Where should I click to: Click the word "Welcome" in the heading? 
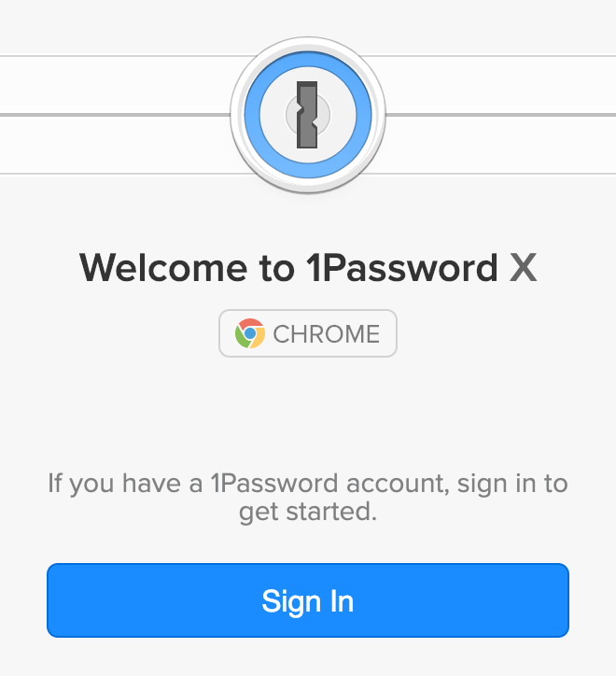[163, 268]
